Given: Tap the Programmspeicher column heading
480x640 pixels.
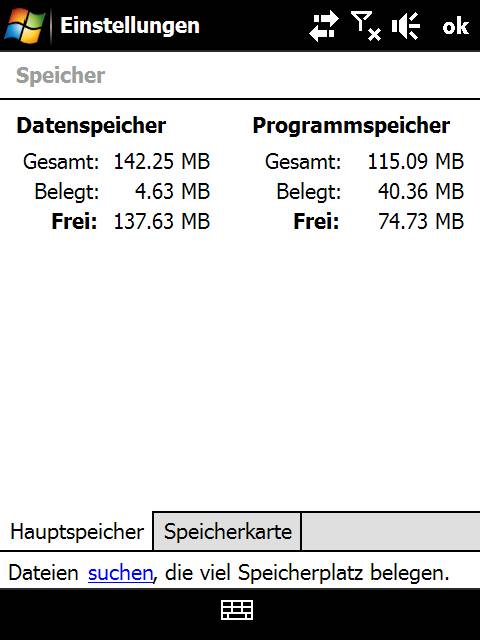Looking at the screenshot, I should click(351, 125).
